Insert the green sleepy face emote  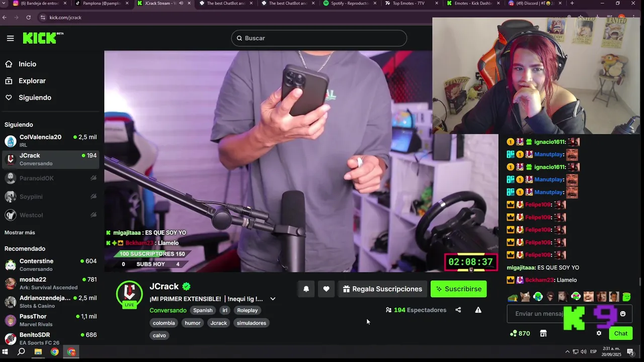pos(626,297)
